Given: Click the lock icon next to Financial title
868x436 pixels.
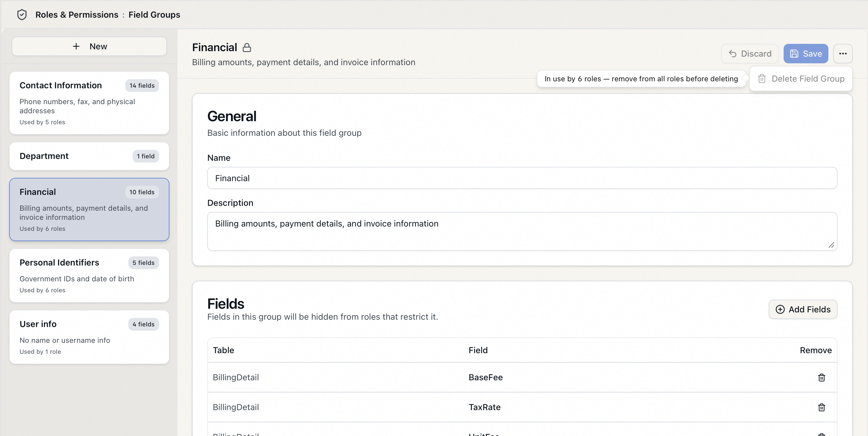Looking at the screenshot, I should tap(247, 47).
